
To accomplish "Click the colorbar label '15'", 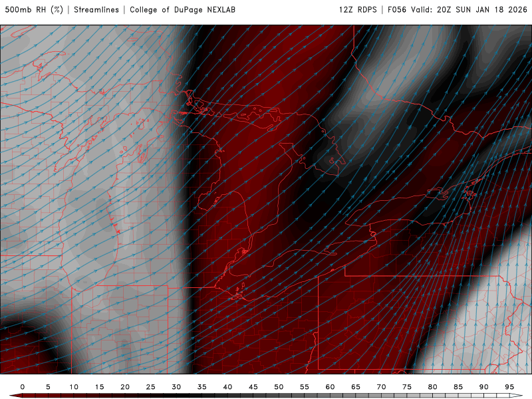I will (99, 387).
